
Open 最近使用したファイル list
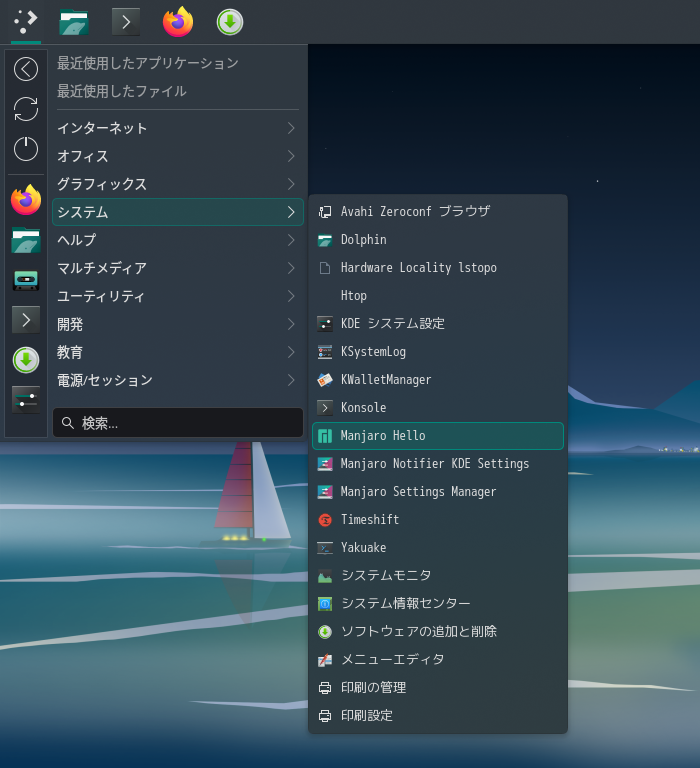pos(122,91)
